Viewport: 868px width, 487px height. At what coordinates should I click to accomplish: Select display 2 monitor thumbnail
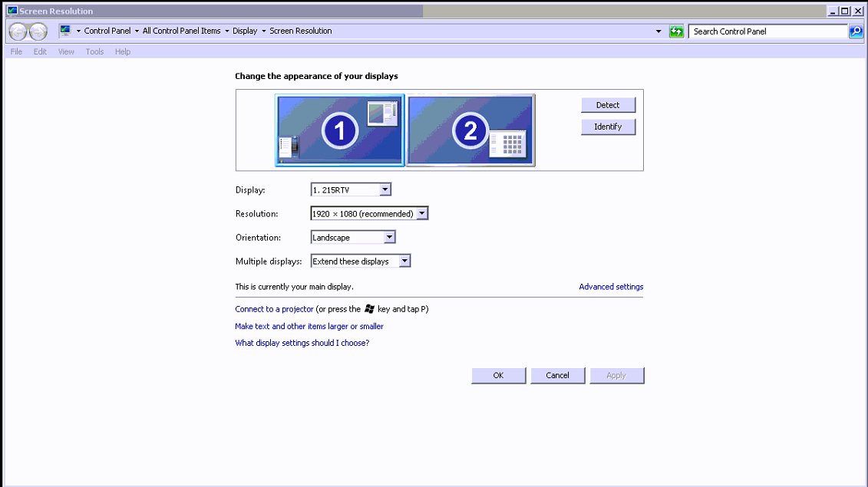click(470, 130)
